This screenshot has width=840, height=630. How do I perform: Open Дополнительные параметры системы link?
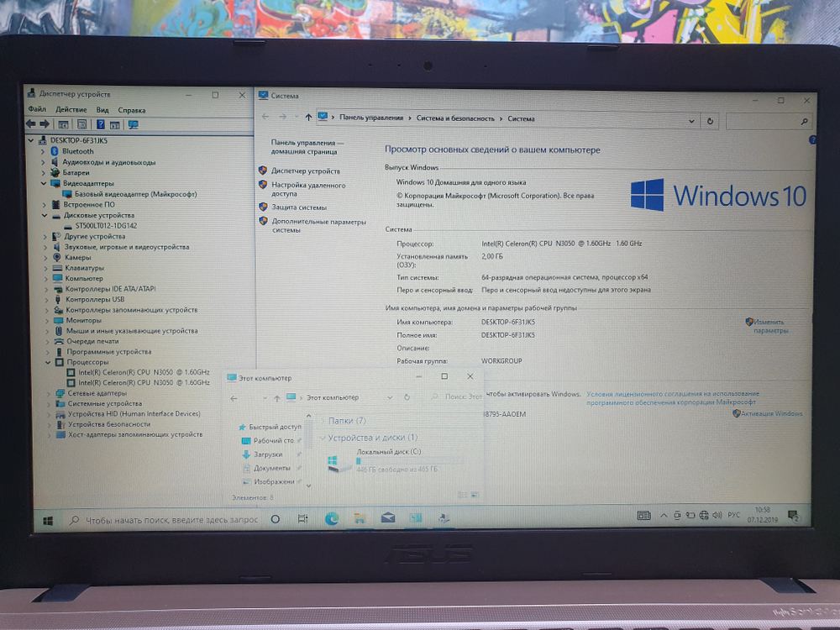[x=318, y=225]
